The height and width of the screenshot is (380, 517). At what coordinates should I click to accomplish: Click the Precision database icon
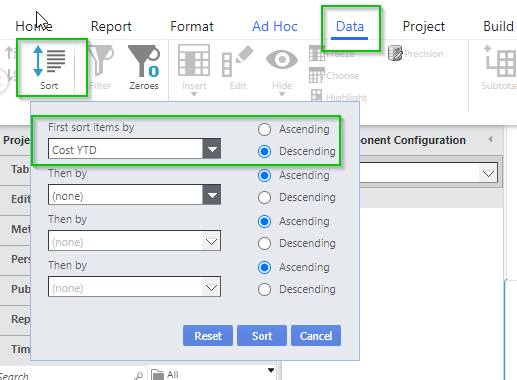pos(395,53)
